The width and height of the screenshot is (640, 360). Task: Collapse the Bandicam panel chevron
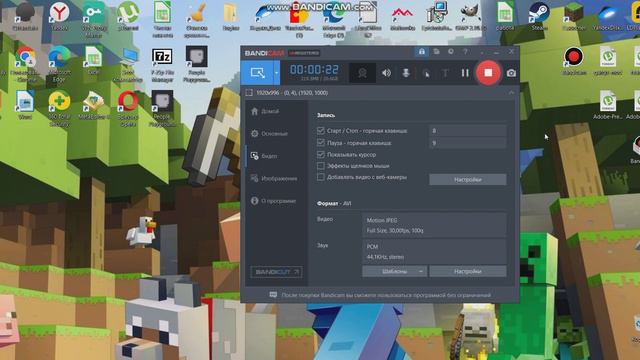point(511,93)
